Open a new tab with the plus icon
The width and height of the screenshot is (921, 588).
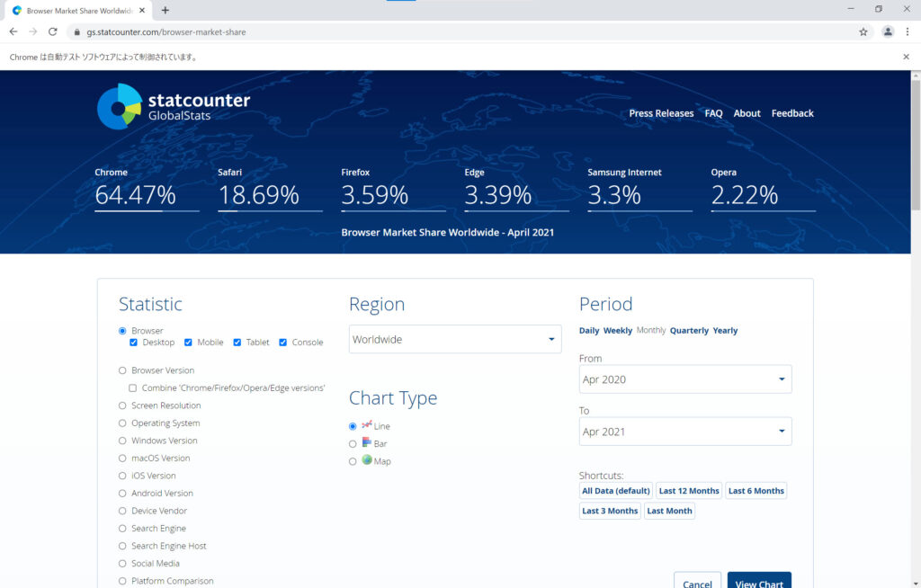coord(165,10)
